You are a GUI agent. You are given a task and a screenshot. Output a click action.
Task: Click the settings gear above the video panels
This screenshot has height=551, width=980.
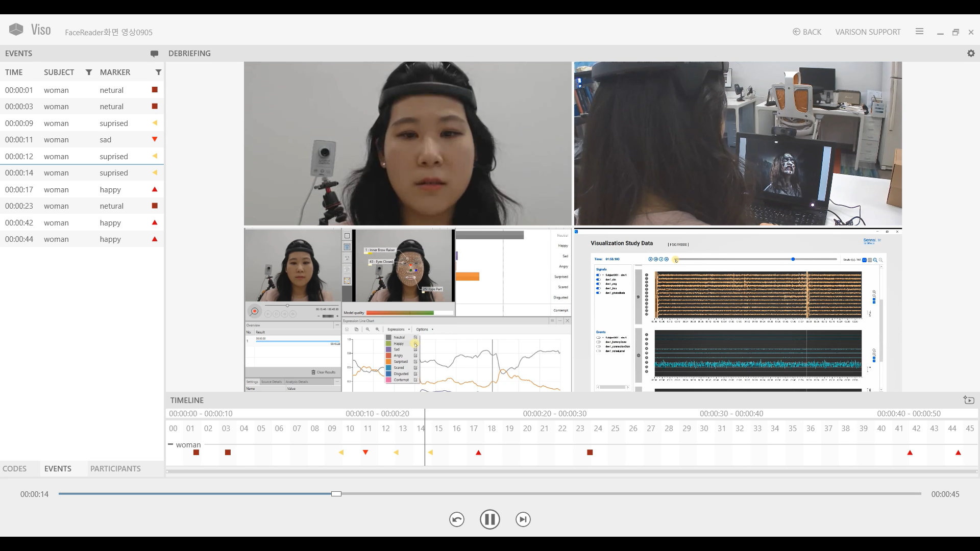point(971,53)
